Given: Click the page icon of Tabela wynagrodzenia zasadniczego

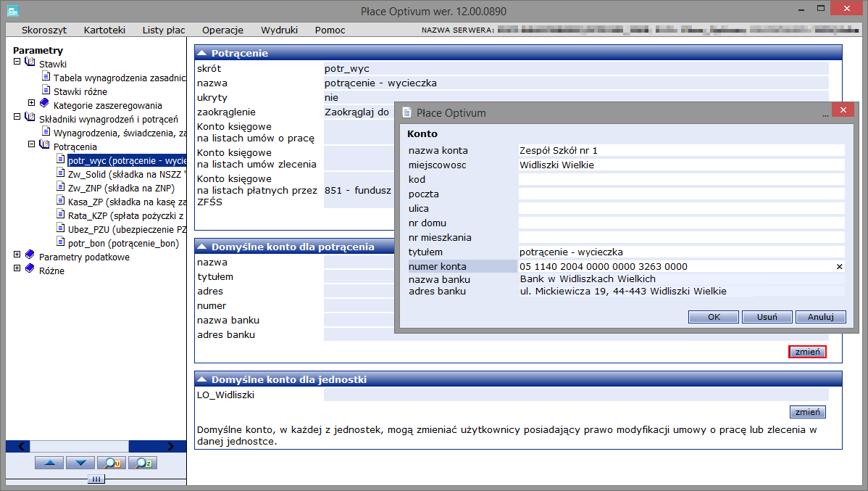Looking at the screenshot, I should [x=46, y=76].
